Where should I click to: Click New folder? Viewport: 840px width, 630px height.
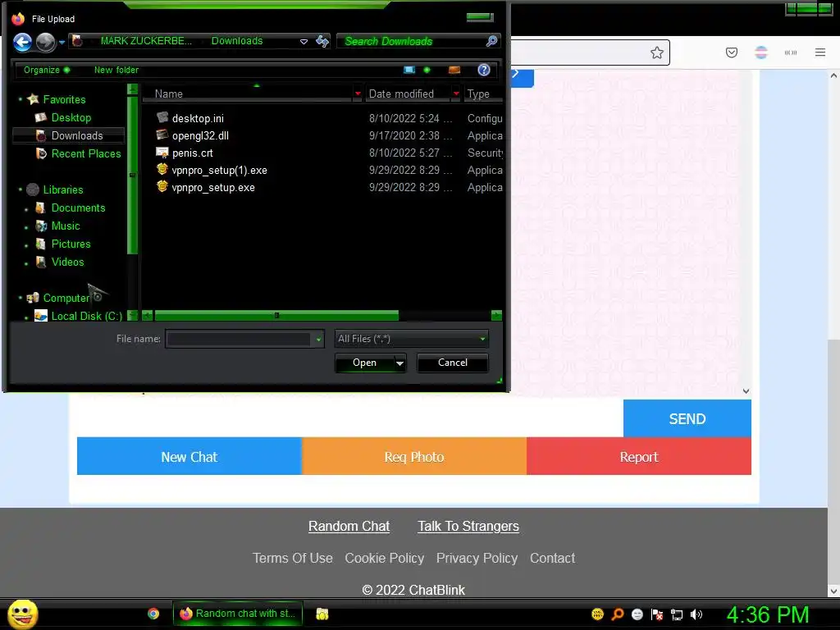tap(116, 70)
